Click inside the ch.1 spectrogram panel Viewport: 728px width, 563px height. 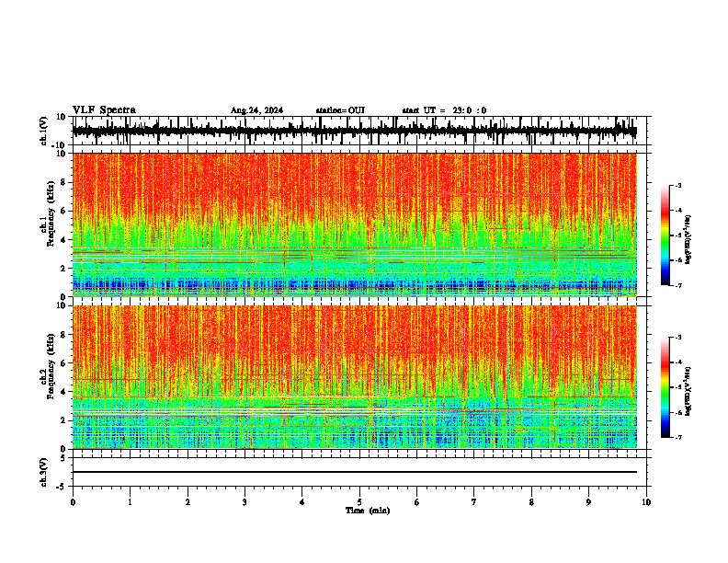[x=354, y=224]
